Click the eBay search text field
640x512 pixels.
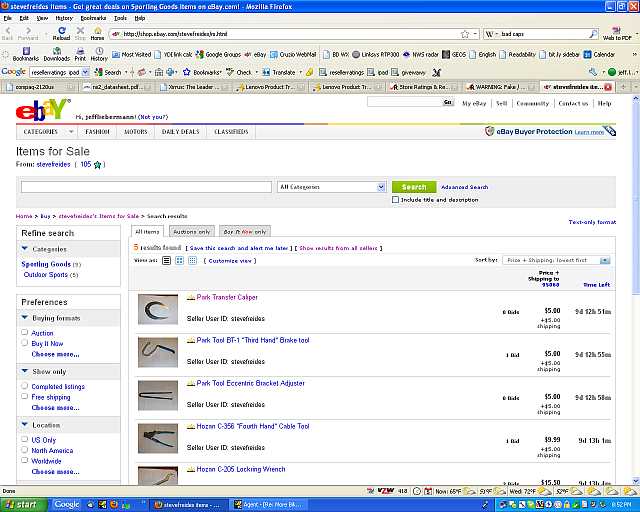click(x=146, y=187)
